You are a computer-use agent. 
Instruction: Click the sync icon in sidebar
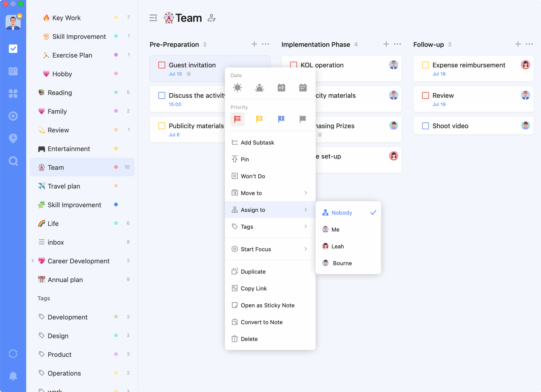(x=13, y=353)
